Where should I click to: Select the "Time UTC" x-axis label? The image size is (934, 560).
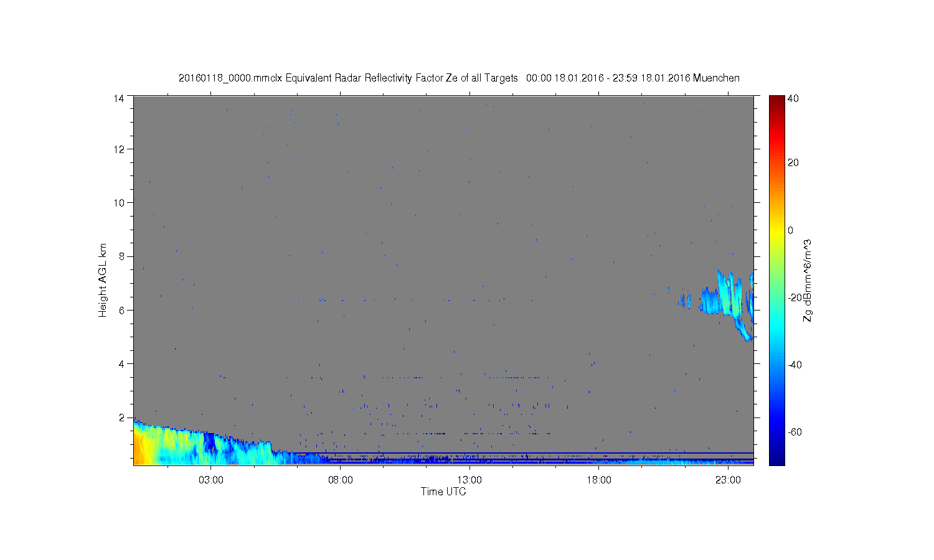[443, 492]
